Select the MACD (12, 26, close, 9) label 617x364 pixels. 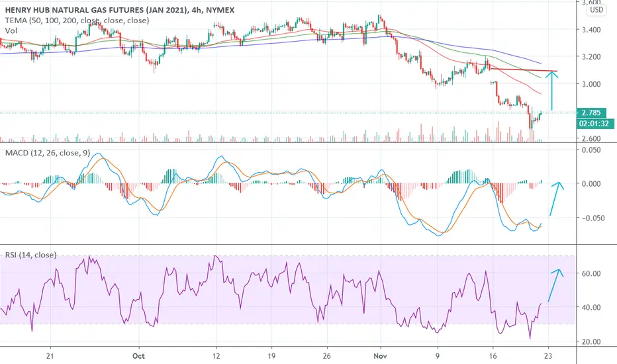(47, 153)
